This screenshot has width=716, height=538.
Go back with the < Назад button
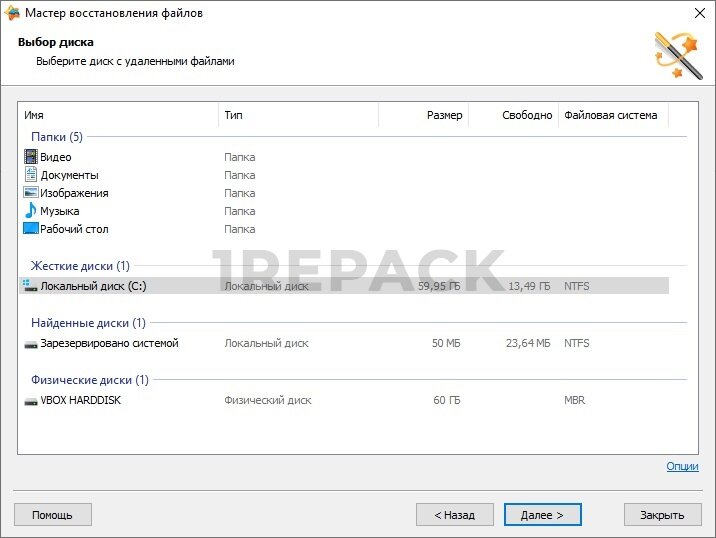pyautogui.click(x=454, y=515)
